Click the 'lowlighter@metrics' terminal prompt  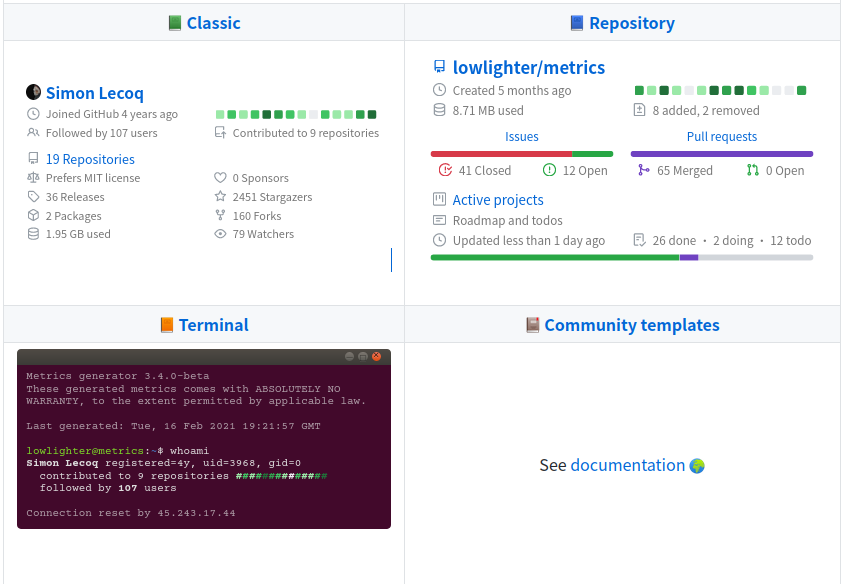[85, 450]
